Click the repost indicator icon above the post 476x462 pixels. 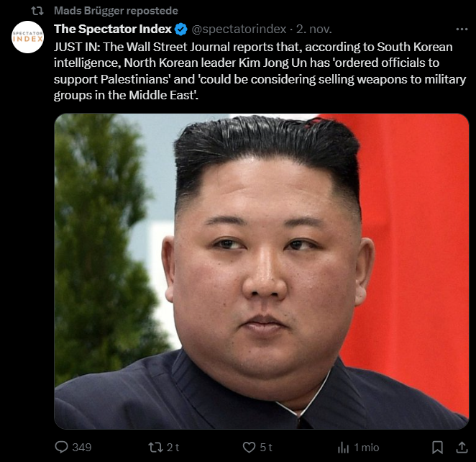(37, 12)
